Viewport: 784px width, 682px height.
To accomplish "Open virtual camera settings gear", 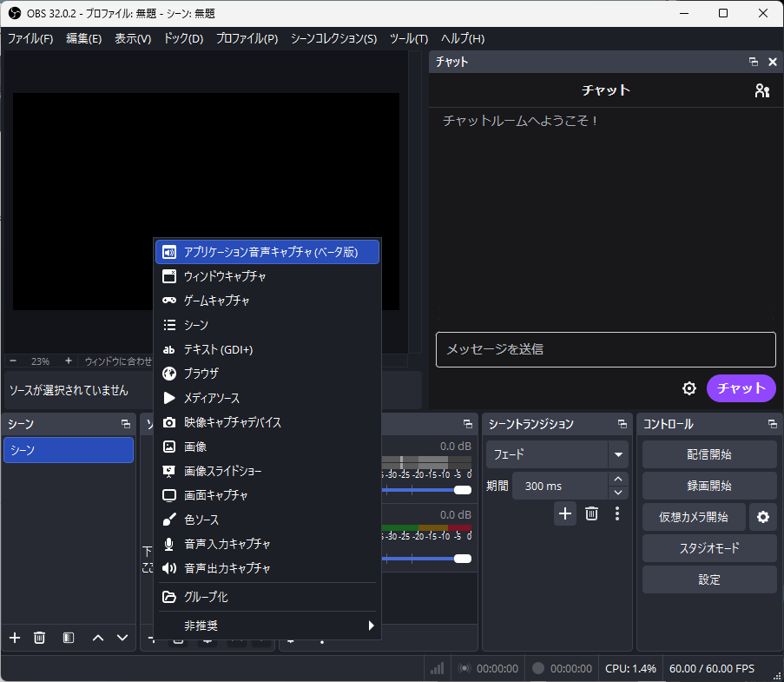I will tap(763, 517).
